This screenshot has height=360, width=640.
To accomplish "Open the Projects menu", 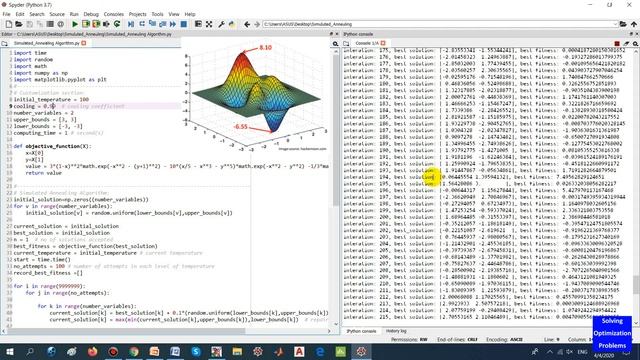I will point(138,14).
